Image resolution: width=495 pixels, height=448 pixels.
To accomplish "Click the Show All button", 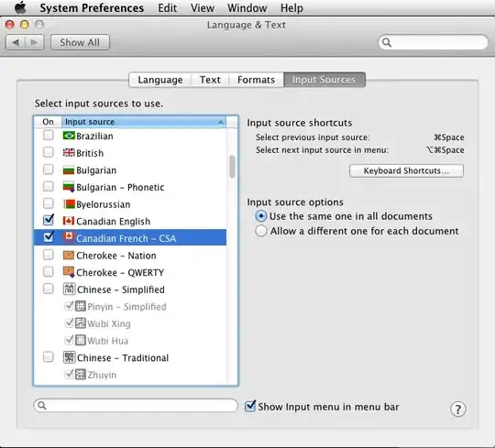I will click(x=80, y=42).
